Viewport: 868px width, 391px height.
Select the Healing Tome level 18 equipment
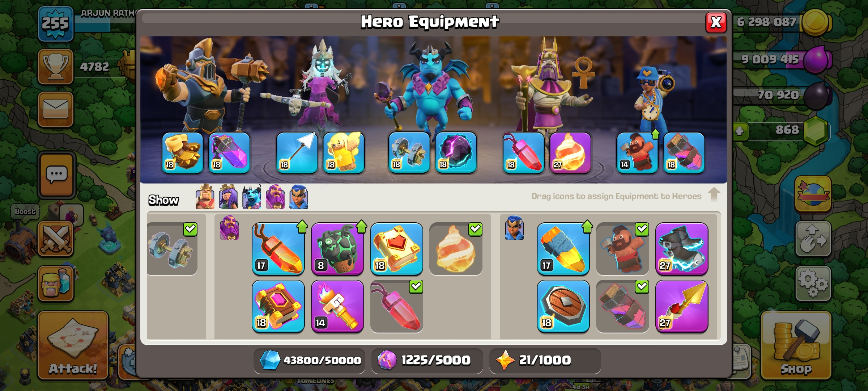tap(397, 249)
